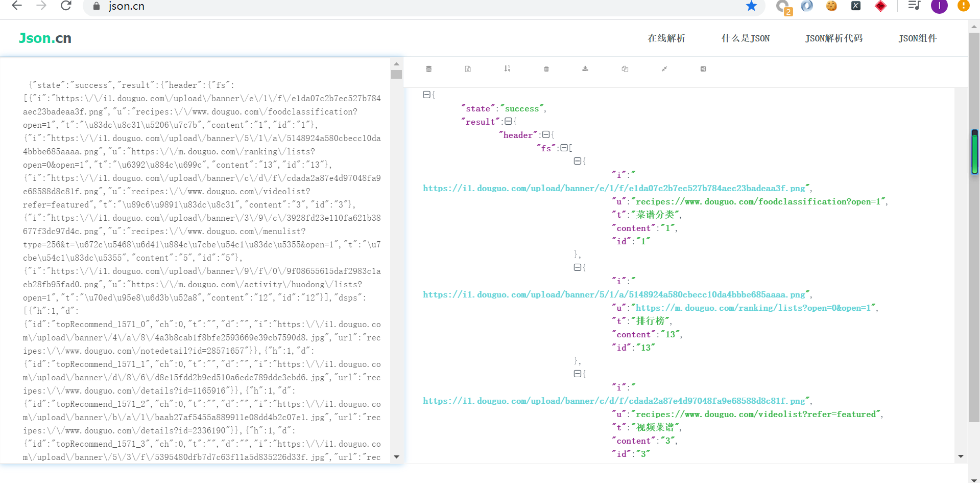The width and height of the screenshot is (980, 483).
Task: Collapse the object containing content "1"
Action: [578, 161]
